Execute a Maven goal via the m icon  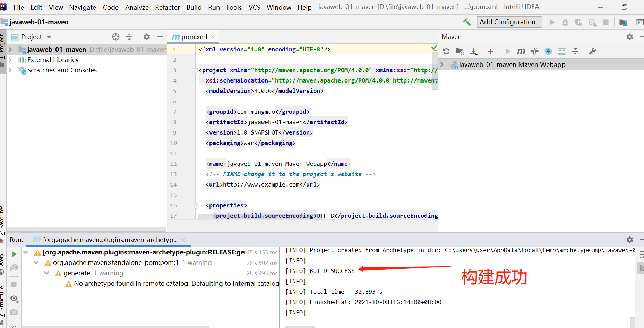click(521, 51)
